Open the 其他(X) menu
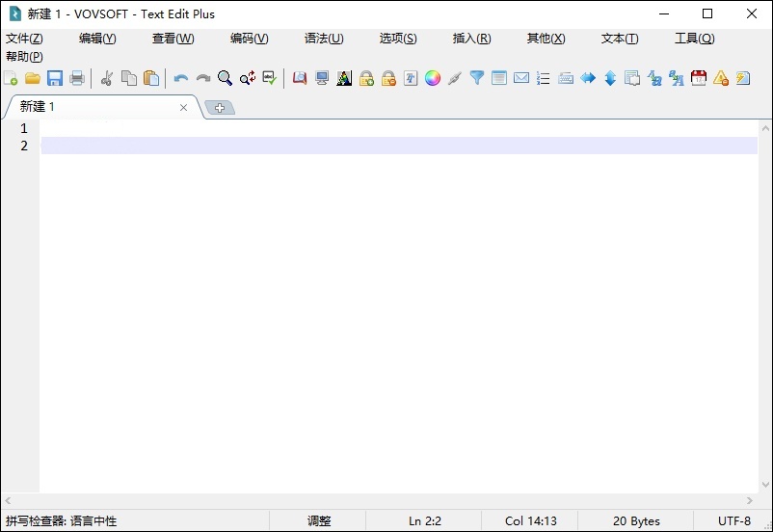773x532 pixels. [x=546, y=39]
